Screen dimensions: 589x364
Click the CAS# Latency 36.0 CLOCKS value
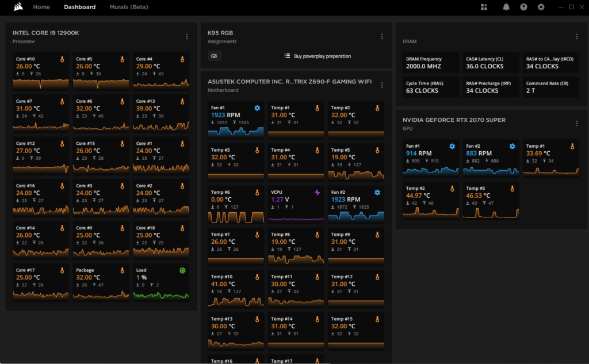click(x=484, y=67)
